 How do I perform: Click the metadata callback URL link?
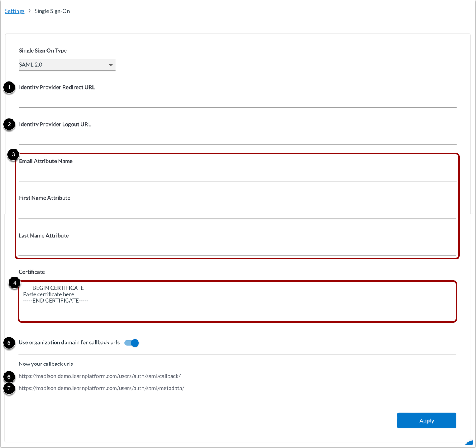tap(101, 388)
